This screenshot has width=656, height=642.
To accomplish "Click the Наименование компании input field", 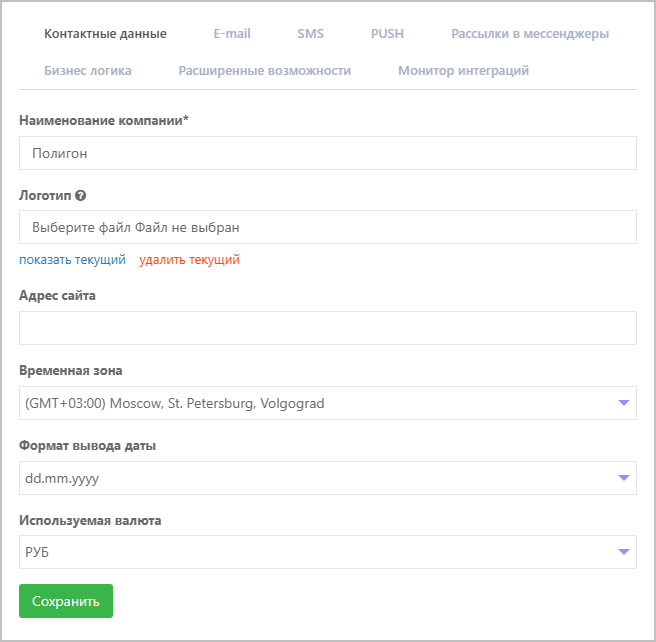I will (327, 153).
